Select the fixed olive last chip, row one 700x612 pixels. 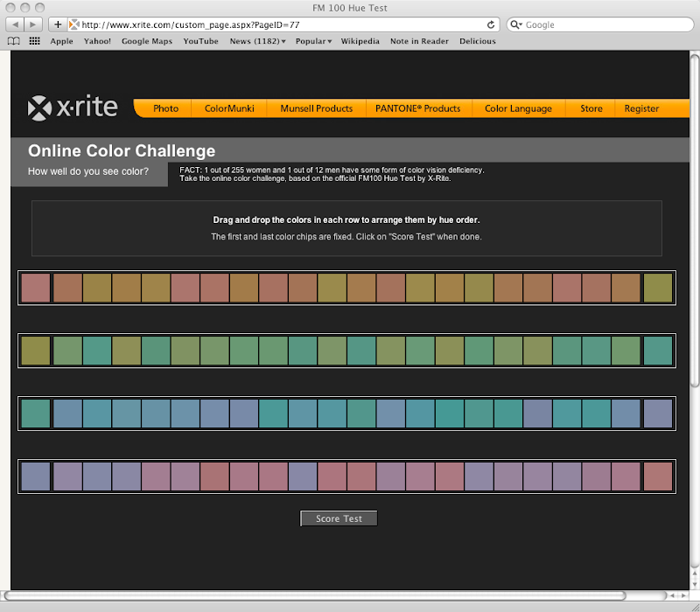(x=658, y=288)
